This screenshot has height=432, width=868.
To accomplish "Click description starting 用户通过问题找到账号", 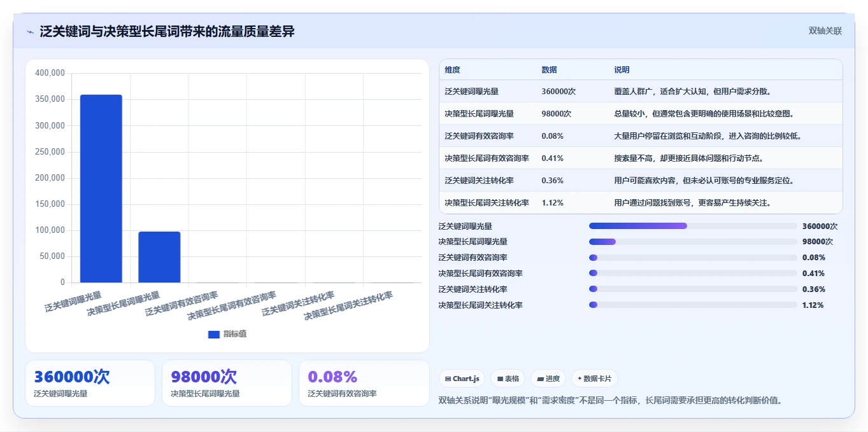I will click(693, 203).
